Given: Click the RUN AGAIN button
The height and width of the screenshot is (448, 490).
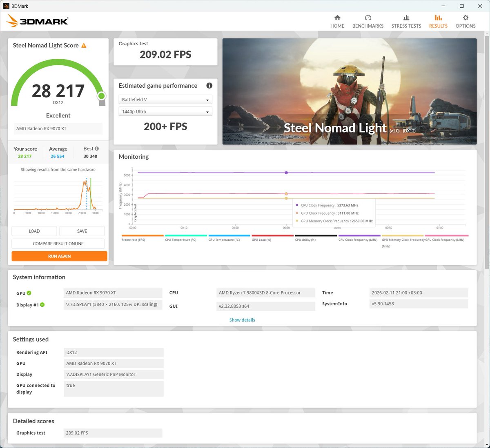Looking at the screenshot, I should pyautogui.click(x=60, y=256).
